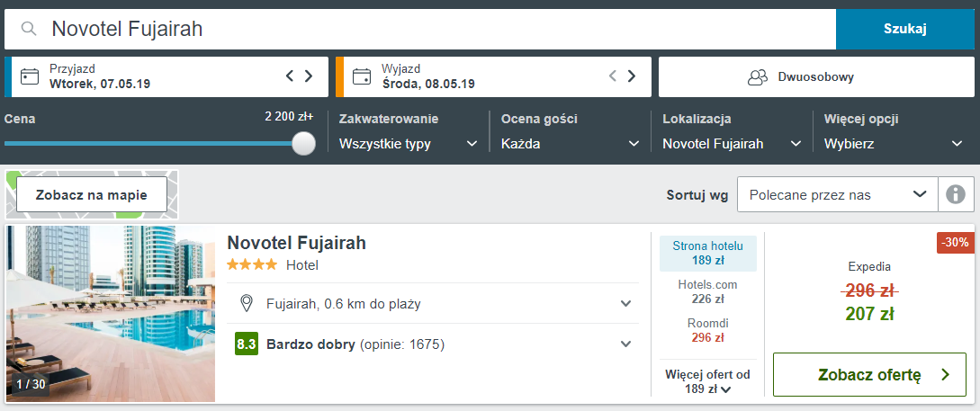The height and width of the screenshot is (411, 980).
Task: Go to previous arrival date
Action: click(290, 76)
